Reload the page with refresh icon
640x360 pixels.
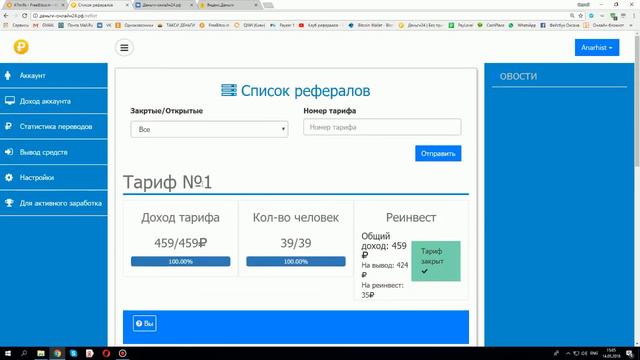24,16
